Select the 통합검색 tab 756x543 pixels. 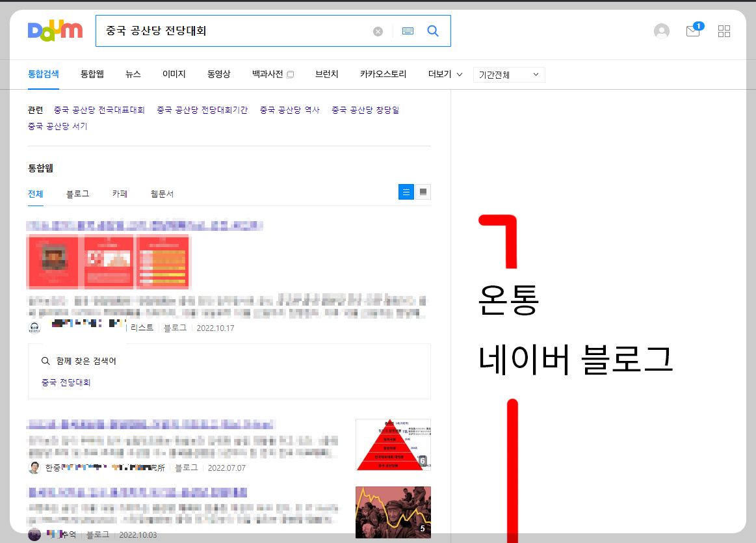click(44, 74)
